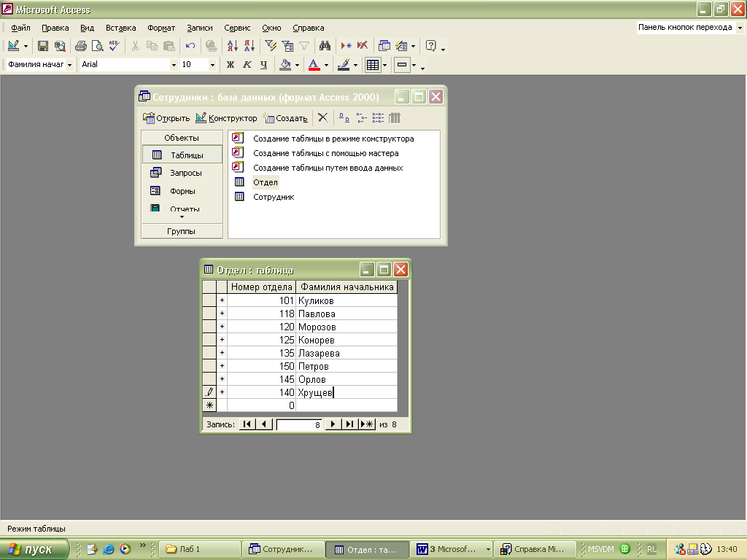Click the Номер отдела column header
747x560 pixels.
tap(262, 287)
